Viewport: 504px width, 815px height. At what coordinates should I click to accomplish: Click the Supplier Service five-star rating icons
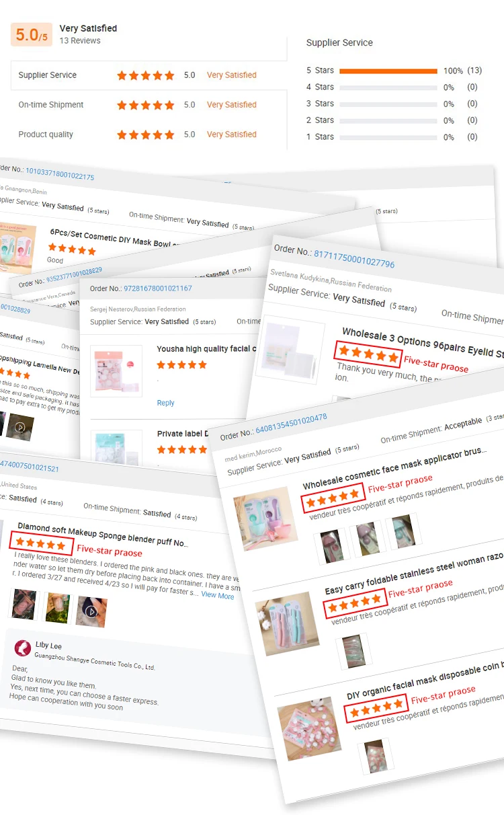[x=145, y=75]
